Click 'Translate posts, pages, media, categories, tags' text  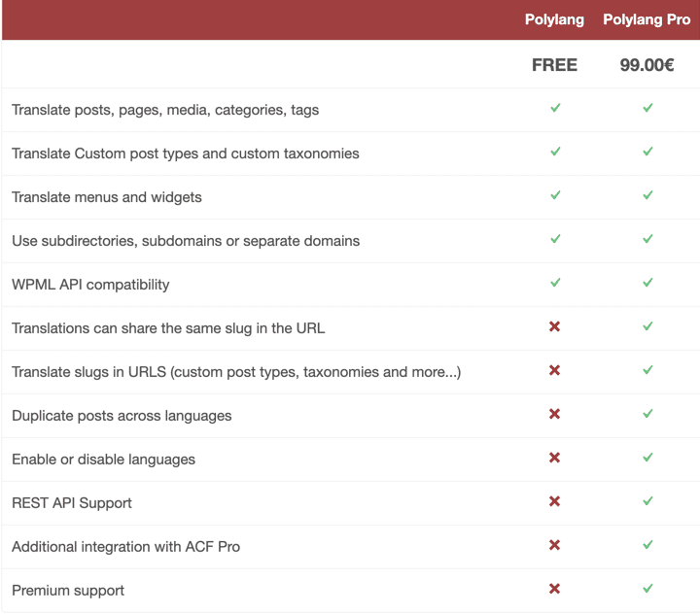165,110
